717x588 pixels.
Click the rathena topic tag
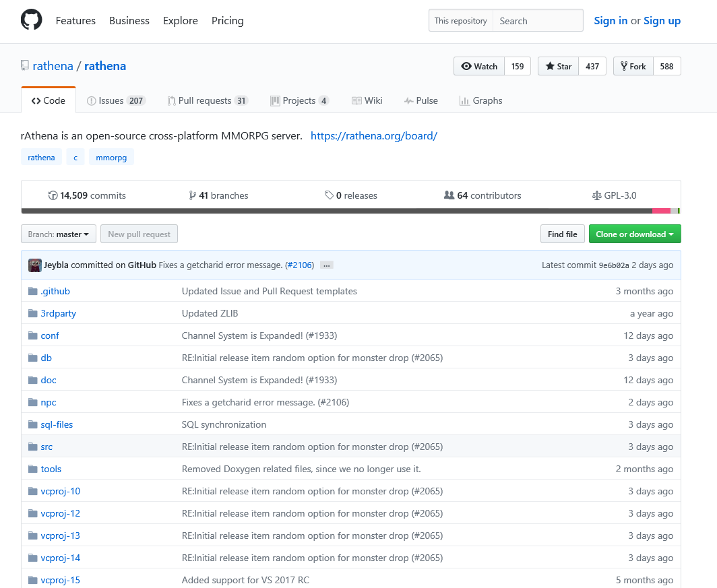[x=41, y=157]
